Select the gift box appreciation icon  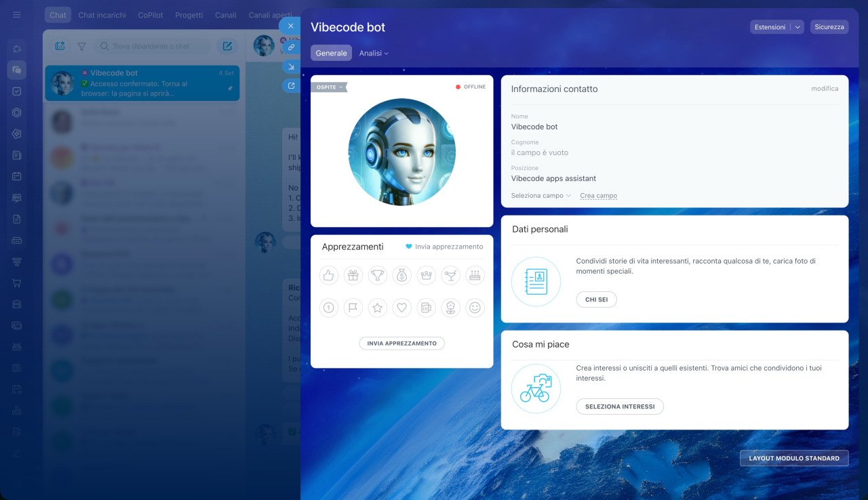coord(353,275)
